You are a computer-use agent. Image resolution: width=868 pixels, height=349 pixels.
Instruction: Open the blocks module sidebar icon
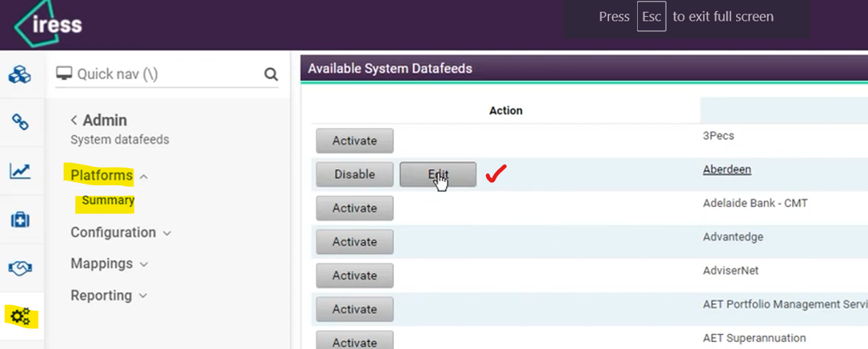[20, 74]
